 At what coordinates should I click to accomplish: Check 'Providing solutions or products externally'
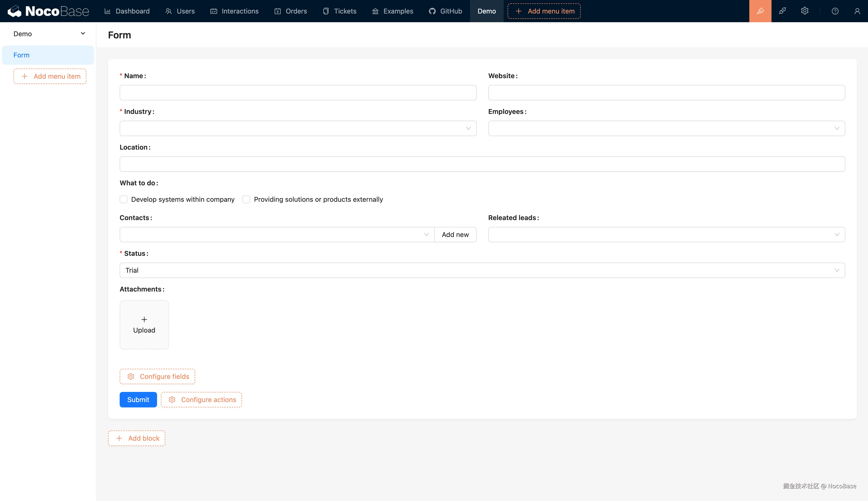tap(246, 199)
